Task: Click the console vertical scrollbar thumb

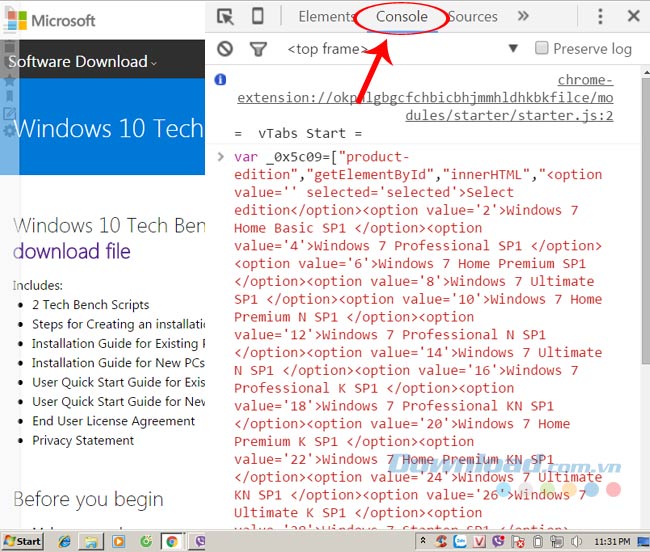Action: coord(646,222)
